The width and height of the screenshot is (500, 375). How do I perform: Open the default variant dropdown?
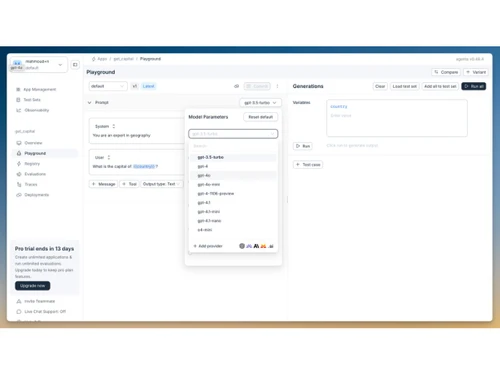pos(108,86)
